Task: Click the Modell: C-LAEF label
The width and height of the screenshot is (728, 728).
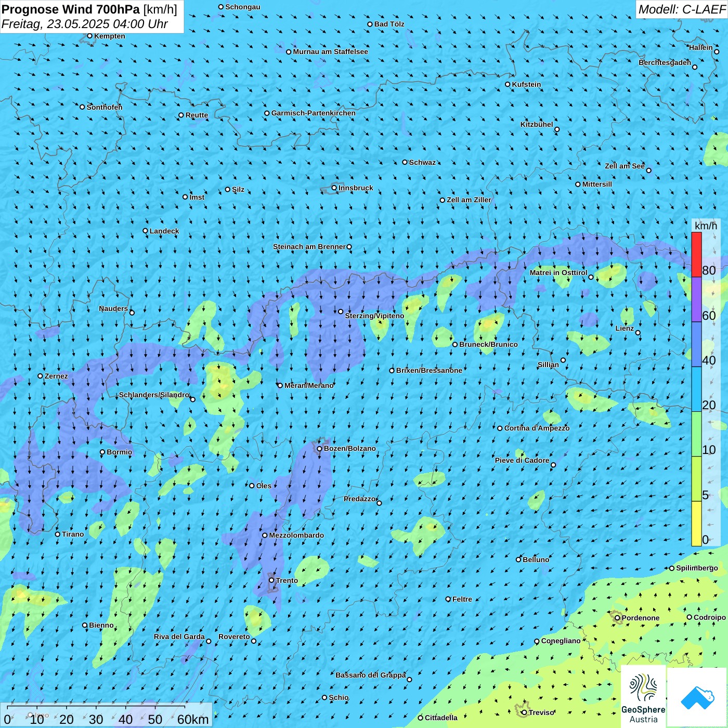Action: 682,9
